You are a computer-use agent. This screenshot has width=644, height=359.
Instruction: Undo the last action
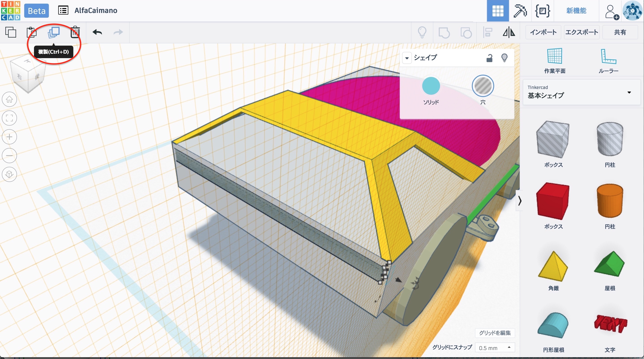pyautogui.click(x=97, y=32)
